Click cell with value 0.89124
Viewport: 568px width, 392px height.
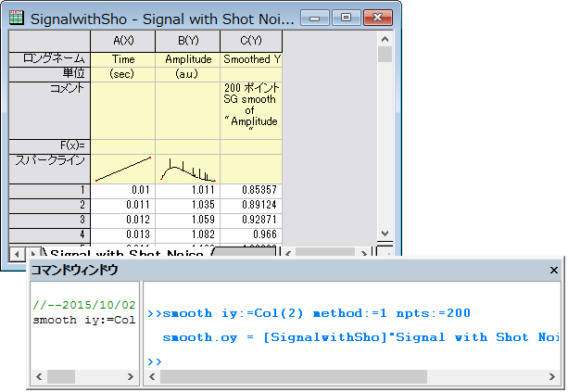(x=251, y=206)
